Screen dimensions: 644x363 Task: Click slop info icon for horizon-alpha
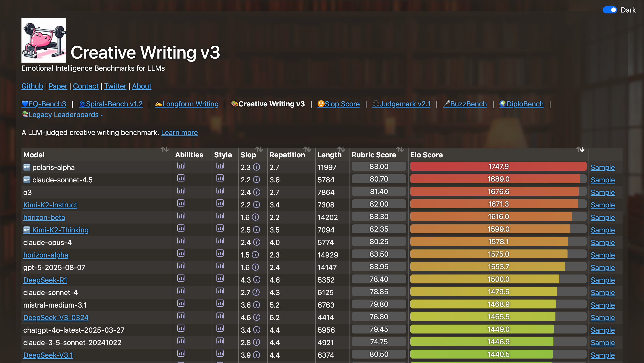coord(255,255)
